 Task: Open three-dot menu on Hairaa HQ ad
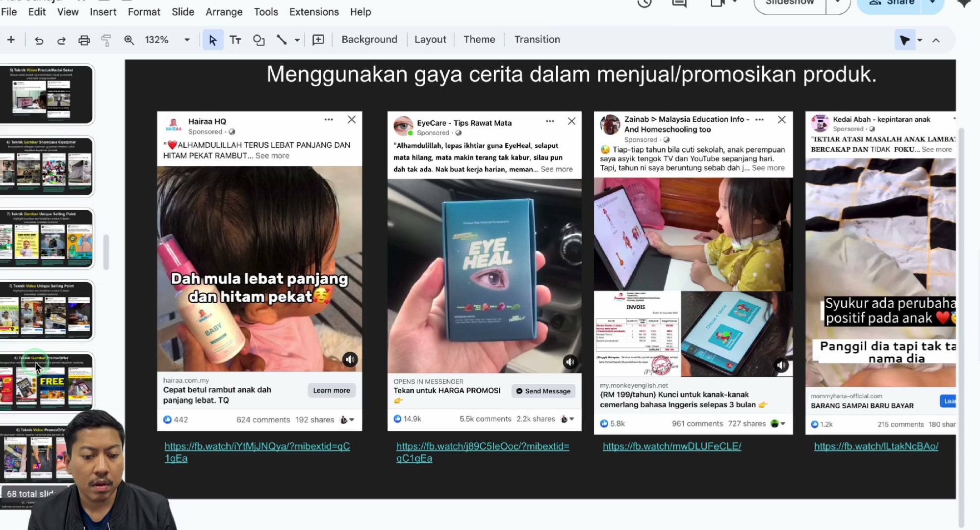point(329,120)
